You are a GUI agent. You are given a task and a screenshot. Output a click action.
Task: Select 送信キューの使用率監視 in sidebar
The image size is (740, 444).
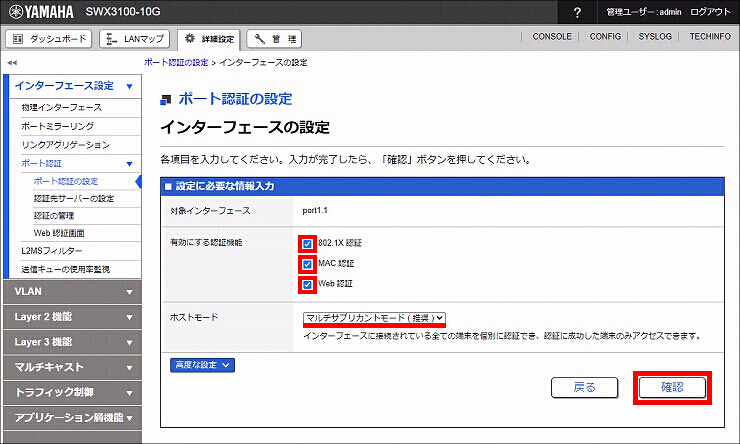(x=66, y=269)
